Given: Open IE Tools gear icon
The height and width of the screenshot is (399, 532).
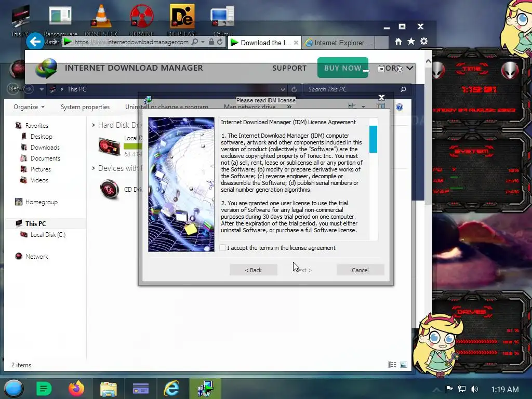Looking at the screenshot, I should pyautogui.click(x=424, y=42).
